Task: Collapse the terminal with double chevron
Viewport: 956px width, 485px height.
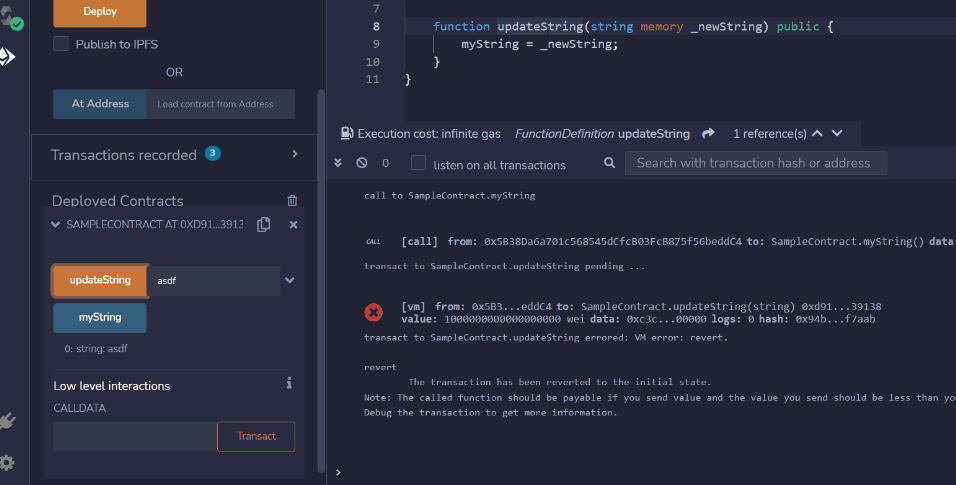Action: [x=338, y=163]
